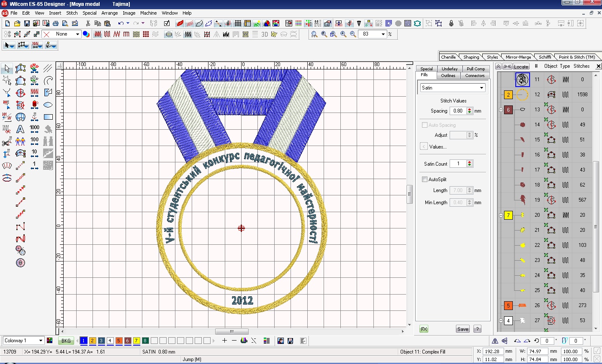Screen dimensions: 602x364
Task: Open the Stitch menu
Action: tap(72, 13)
